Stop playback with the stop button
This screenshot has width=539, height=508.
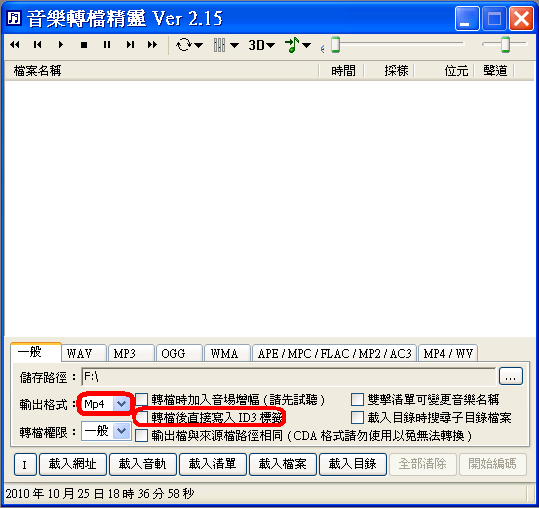click(84, 45)
